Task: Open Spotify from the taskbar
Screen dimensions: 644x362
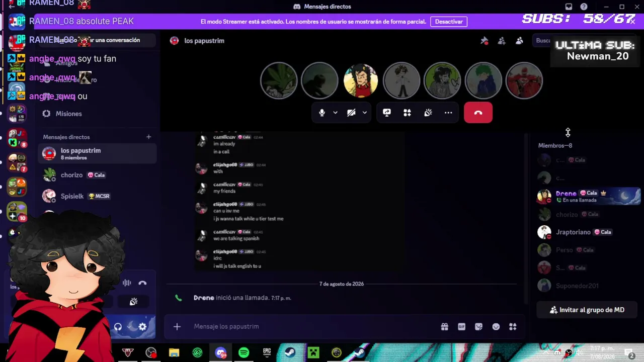Action: tap(244, 353)
